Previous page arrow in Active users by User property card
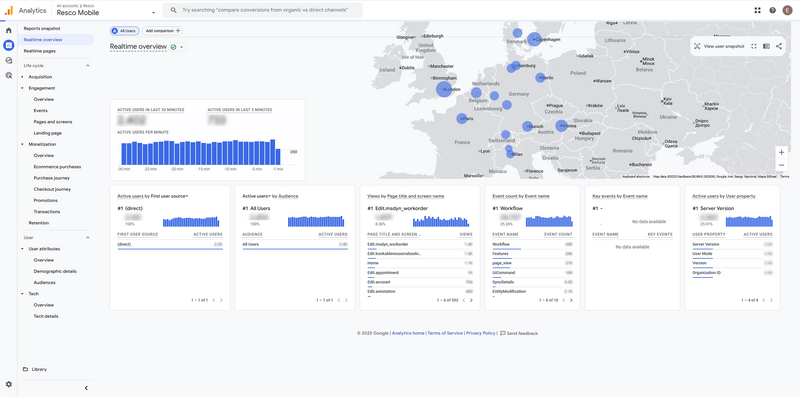800x397 pixels. point(764,300)
